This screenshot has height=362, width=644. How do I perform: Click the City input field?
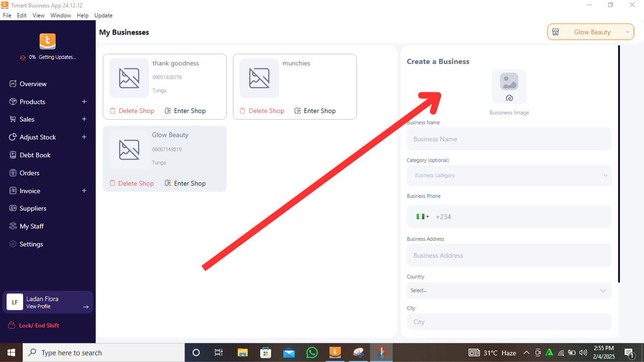coord(509,322)
